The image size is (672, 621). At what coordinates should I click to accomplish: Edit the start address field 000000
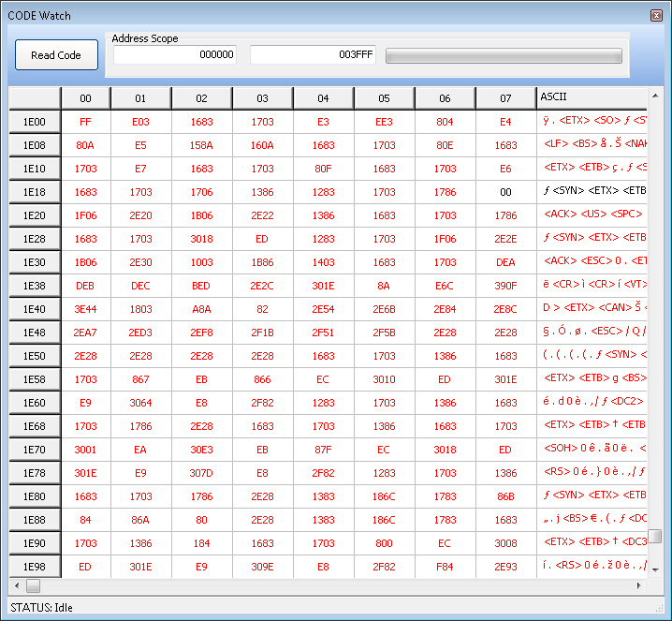tap(175, 54)
